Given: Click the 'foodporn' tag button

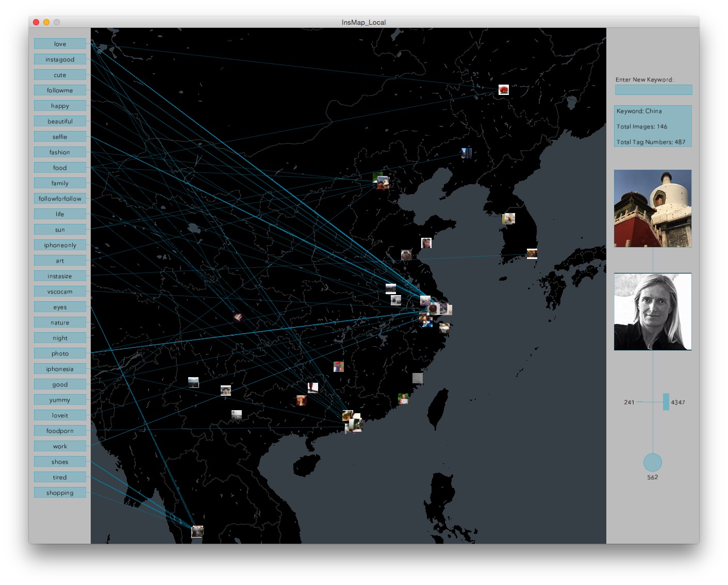Looking at the screenshot, I should (60, 431).
